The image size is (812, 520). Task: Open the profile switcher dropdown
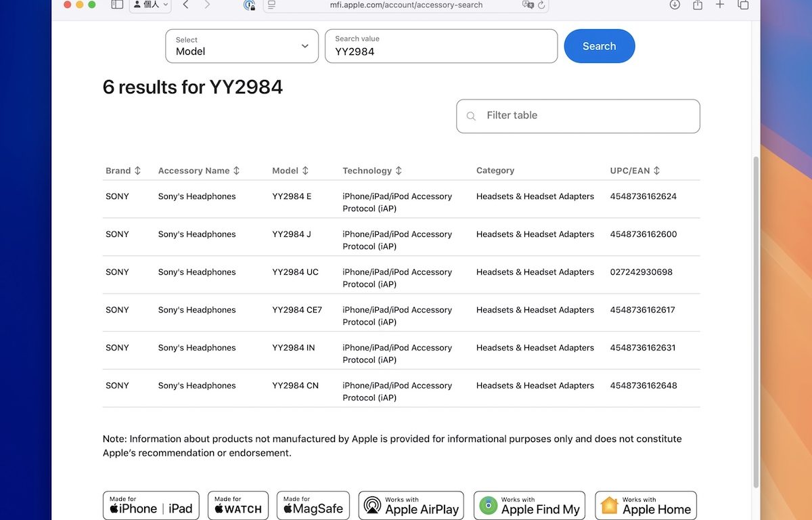[x=150, y=5]
